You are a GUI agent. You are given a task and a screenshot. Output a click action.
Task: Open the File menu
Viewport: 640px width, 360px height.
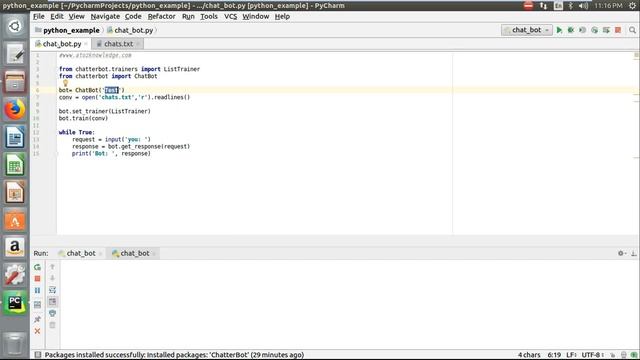tap(39, 16)
